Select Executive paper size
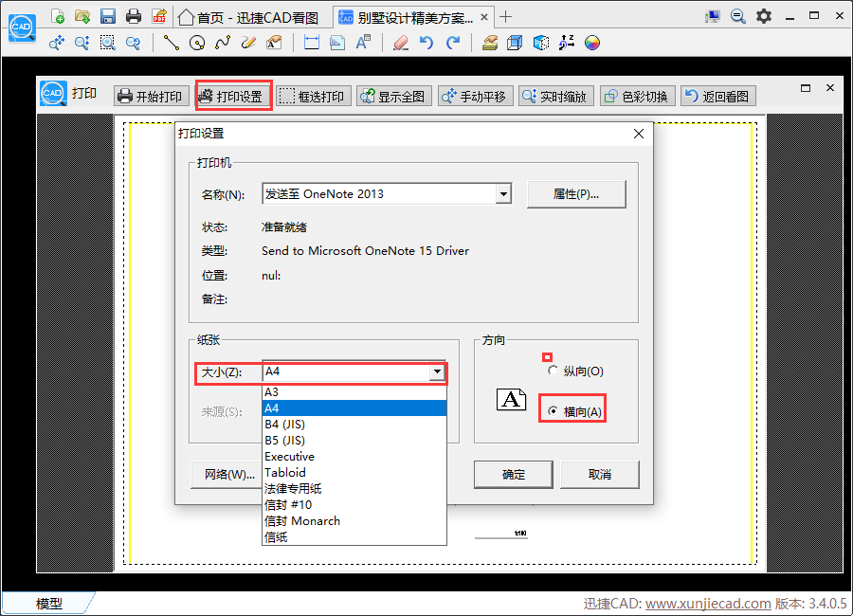 [354, 456]
